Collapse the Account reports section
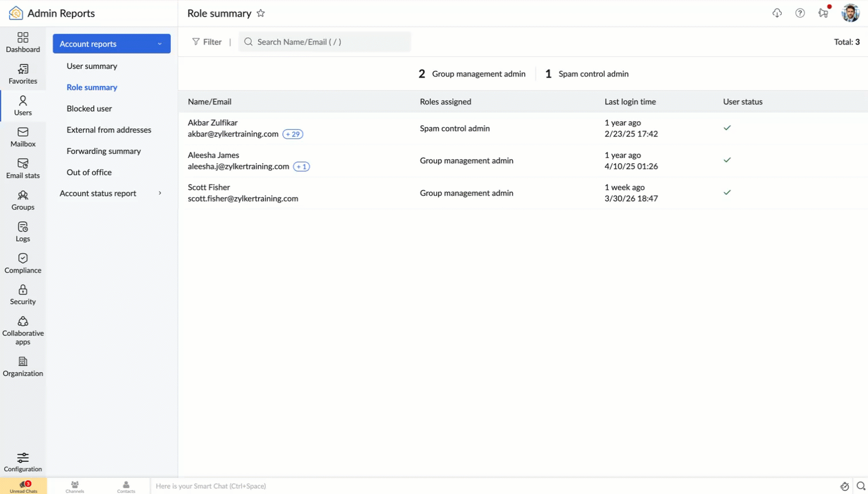Viewport: 868px width, 494px height. click(x=159, y=44)
